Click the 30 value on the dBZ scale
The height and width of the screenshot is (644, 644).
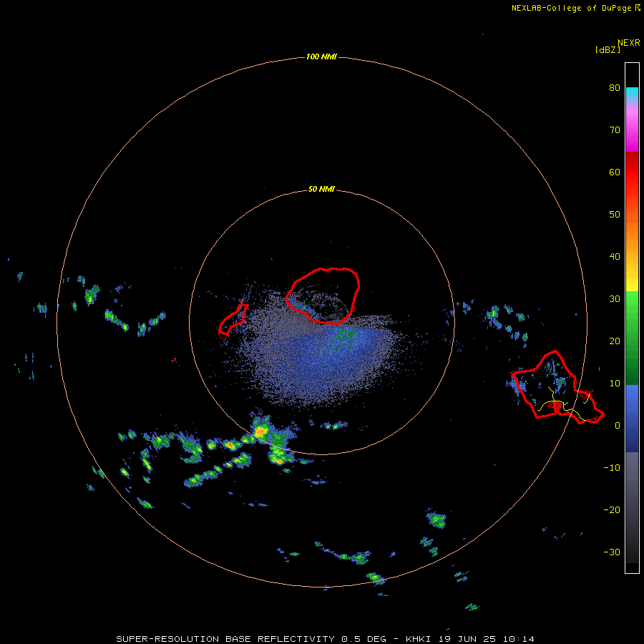pos(615,299)
